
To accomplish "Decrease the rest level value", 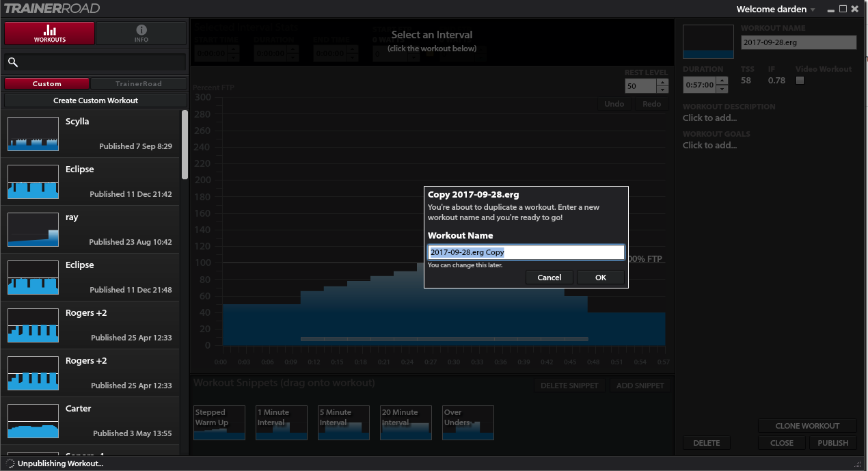I will pyautogui.click(x=662, y=90).
